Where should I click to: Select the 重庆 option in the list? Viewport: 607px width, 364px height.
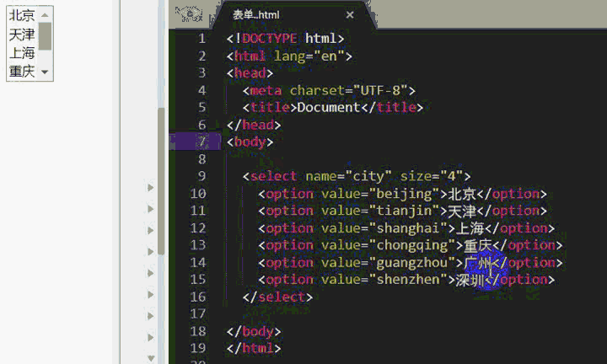pyautogui.click(x=22, y=71)
